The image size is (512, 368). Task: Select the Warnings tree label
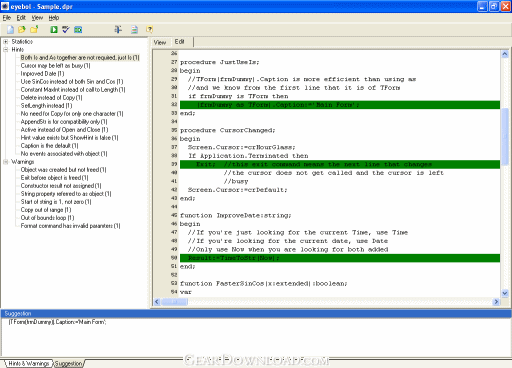tap(23, 162)
